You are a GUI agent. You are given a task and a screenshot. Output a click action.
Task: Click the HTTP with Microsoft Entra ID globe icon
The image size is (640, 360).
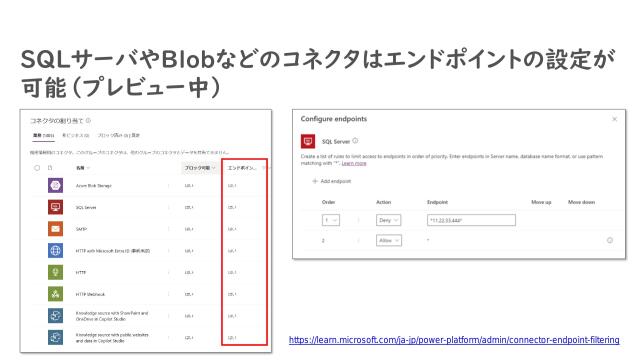(56, 251)
